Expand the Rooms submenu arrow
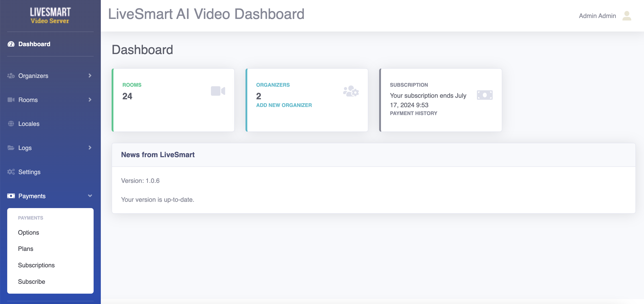The height and width of the screenshot is (304, 644). tap(90, 100)
